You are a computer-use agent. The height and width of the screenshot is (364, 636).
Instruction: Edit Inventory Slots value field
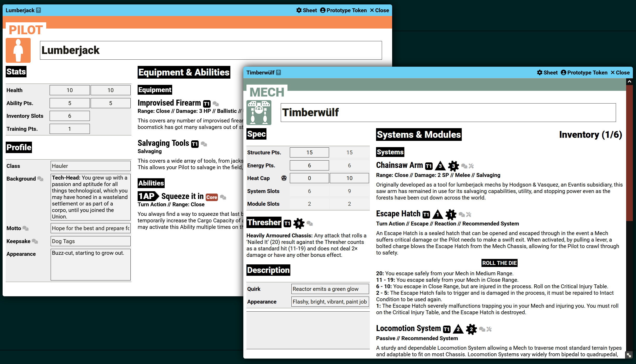click(x=70, y=116)
